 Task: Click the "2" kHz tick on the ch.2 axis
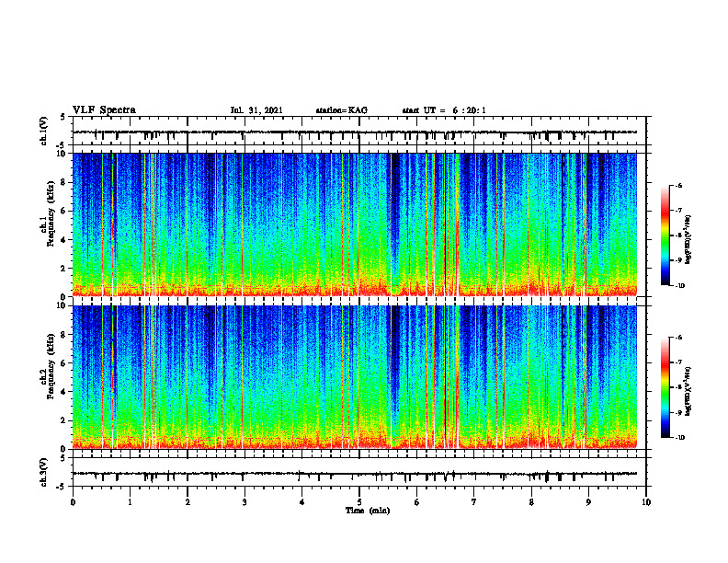click(64, 420)
